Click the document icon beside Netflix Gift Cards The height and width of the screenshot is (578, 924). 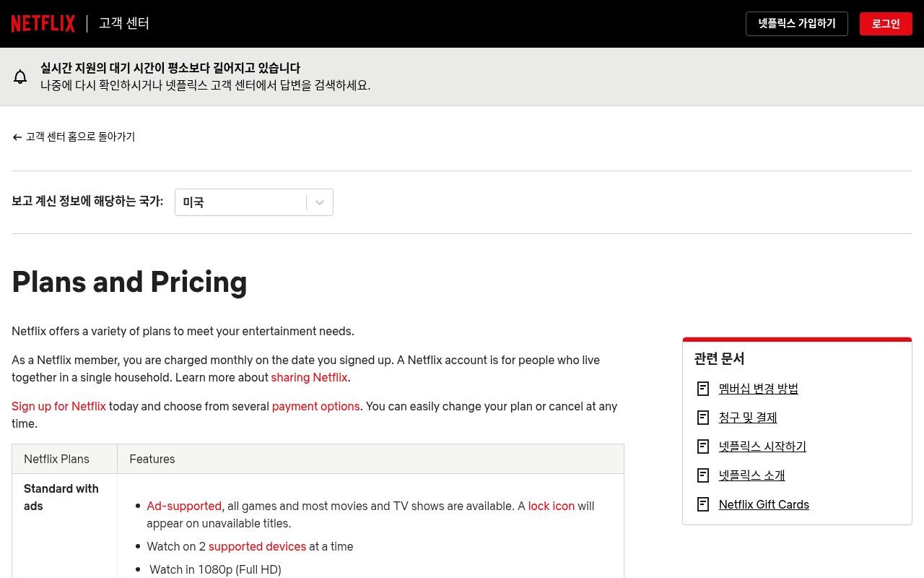pyautogui.click(x=703, y=504)
